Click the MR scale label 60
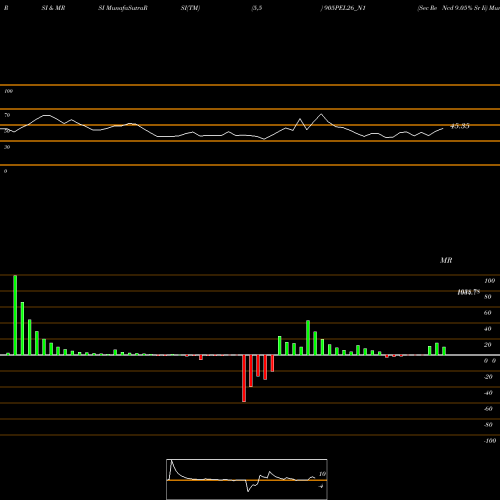 pos(488,313)
